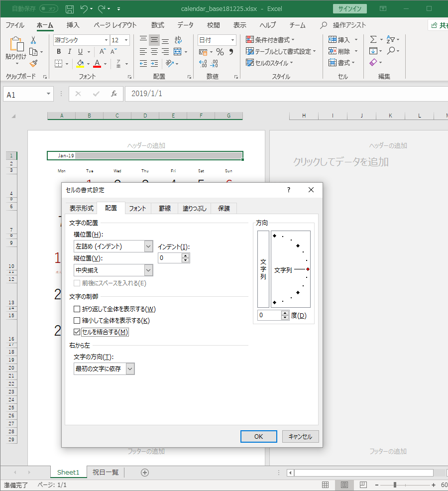Open the 文字の方向 text direction dropdown
This screenshot has height=491, width=448.
[130, 368]
